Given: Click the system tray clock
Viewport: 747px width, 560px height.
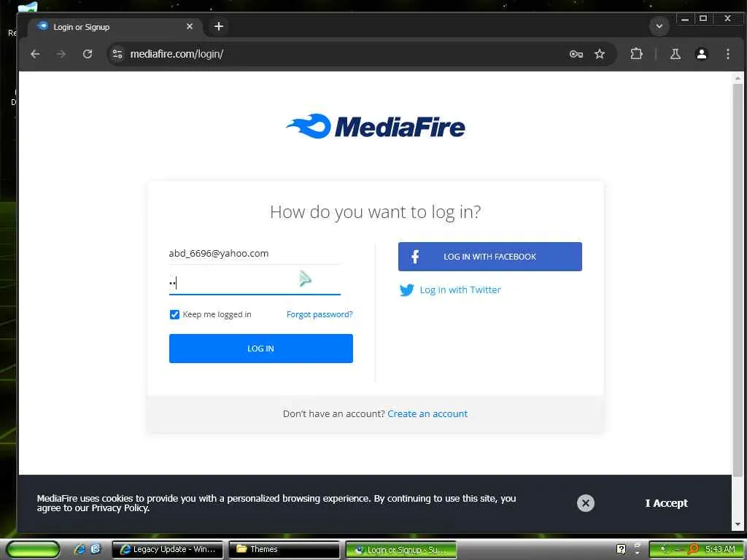Looking at the screenshot, I should pos(720,550).
